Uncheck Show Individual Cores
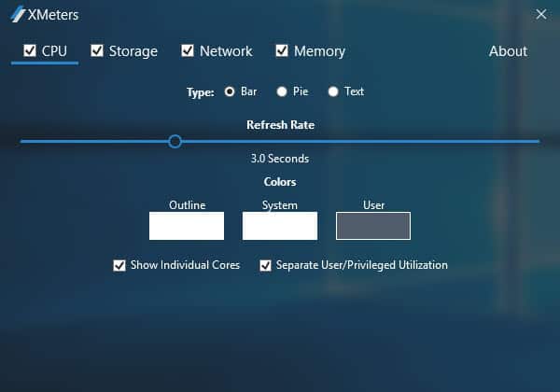 [119, 265]
